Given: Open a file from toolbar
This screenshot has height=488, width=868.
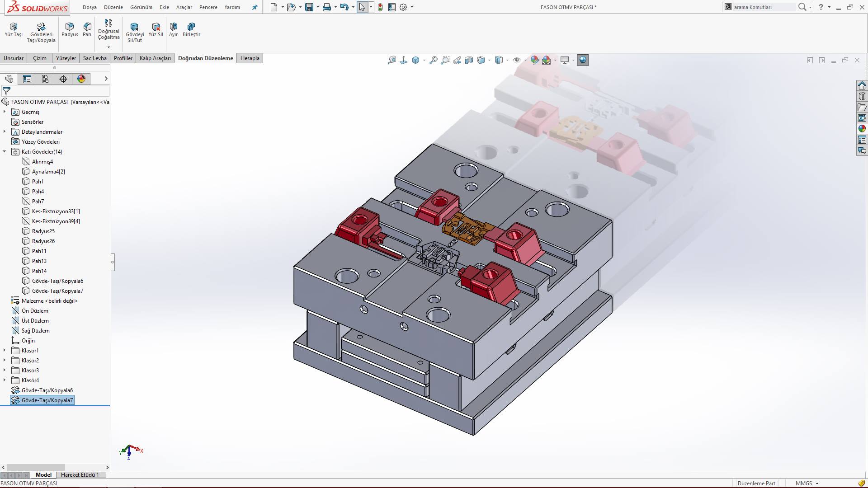Looking at the screenshot, I should click(292, 7).
